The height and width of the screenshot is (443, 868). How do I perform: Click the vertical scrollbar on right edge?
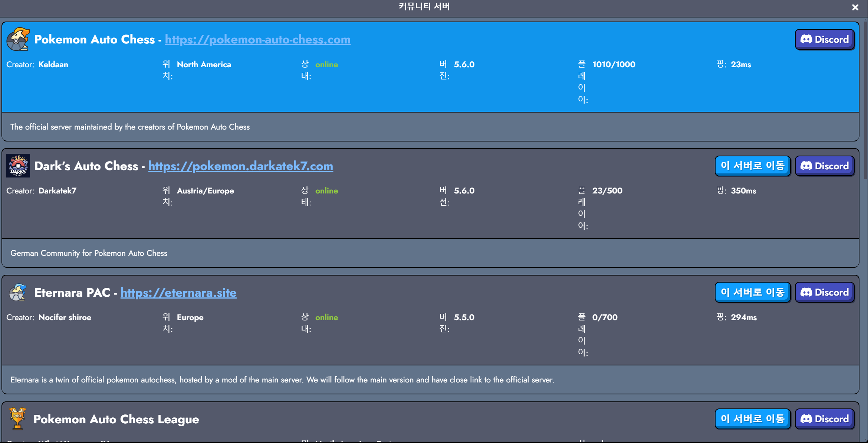pyautogui.click(x=865, y=100)
